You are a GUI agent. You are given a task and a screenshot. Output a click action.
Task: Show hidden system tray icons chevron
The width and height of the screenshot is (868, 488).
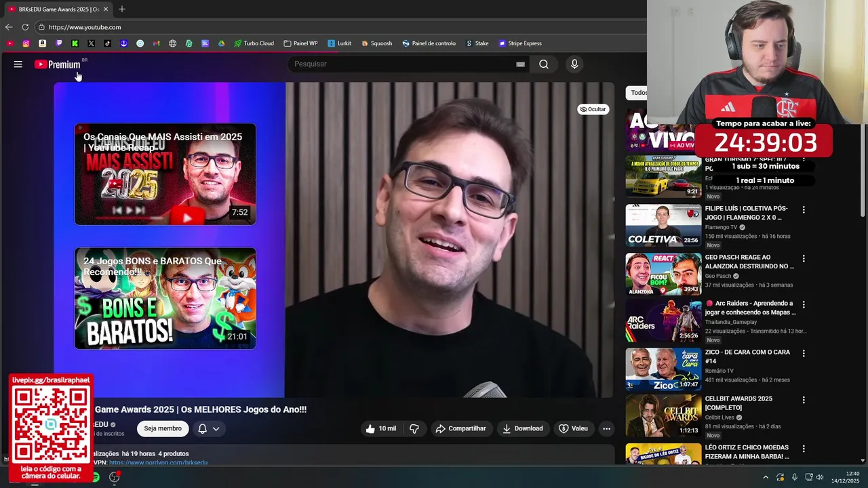(x=766, y=477)
